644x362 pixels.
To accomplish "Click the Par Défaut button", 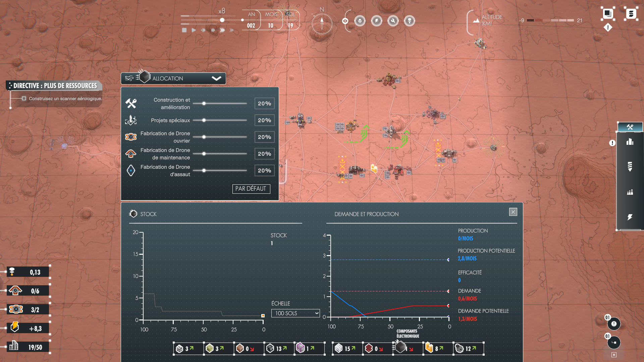I will click(251, 189).
